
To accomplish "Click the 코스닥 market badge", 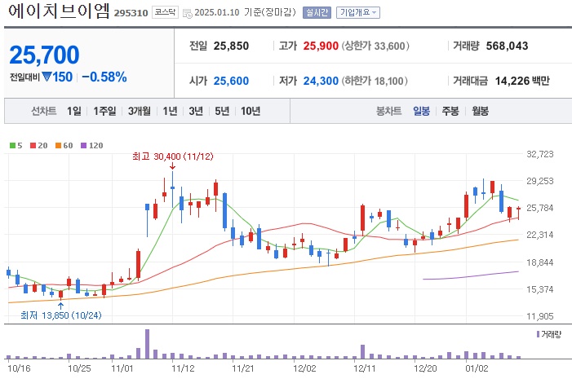I will click(x=165, y=12).
